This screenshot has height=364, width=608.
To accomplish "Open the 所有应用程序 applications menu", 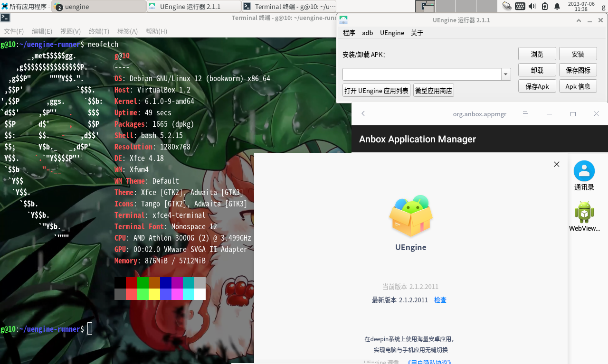I will pyautogui.click(x=26, y=6).
